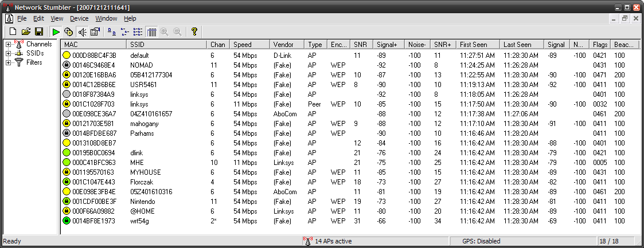The width and height of the screenshot is (644, 248).
Task: Click lock icon for Nintendo row
Action: (67, 201)
